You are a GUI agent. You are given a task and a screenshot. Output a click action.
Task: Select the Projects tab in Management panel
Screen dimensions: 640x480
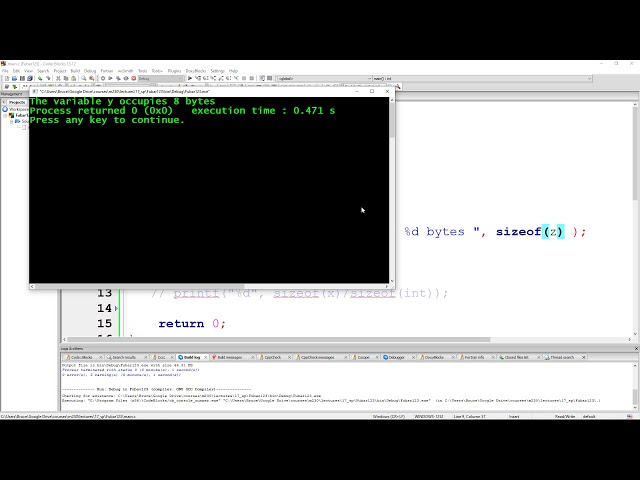click(17, 102)
